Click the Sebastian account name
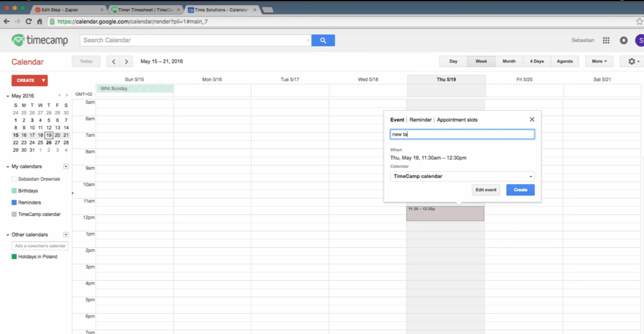This screenshot has height=334, width=644. click(583, 40)
